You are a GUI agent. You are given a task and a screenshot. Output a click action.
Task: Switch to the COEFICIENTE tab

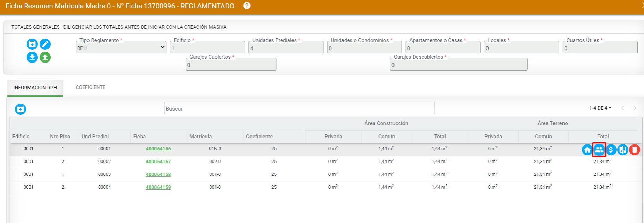pyautogui.click(x=91, y=87)
